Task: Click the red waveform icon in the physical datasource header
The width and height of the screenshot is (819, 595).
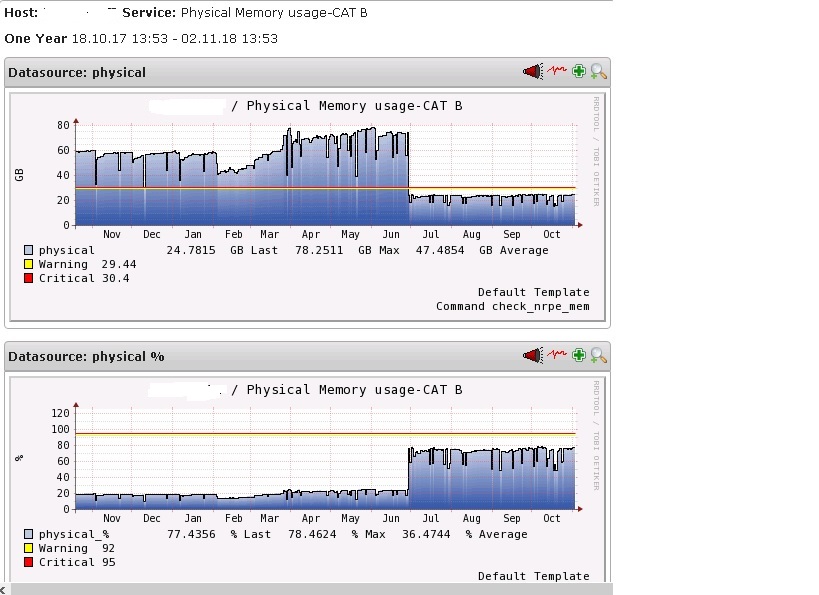Action: coord(556,71)
